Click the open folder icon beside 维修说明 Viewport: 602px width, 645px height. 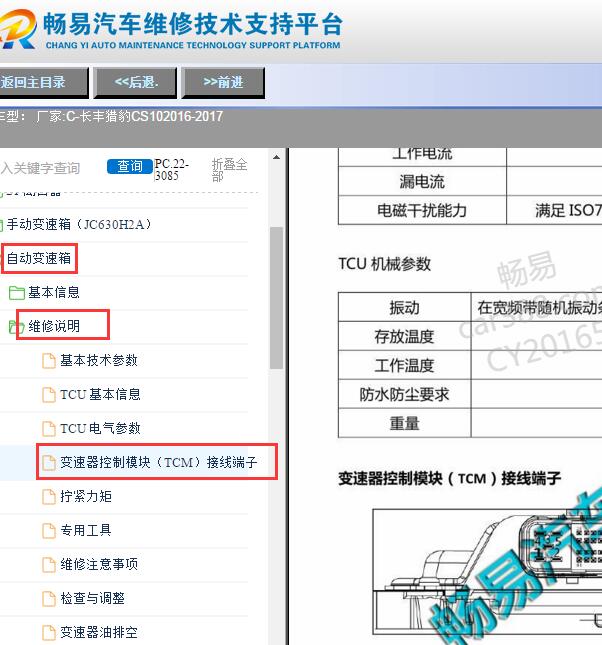[16, 327]
